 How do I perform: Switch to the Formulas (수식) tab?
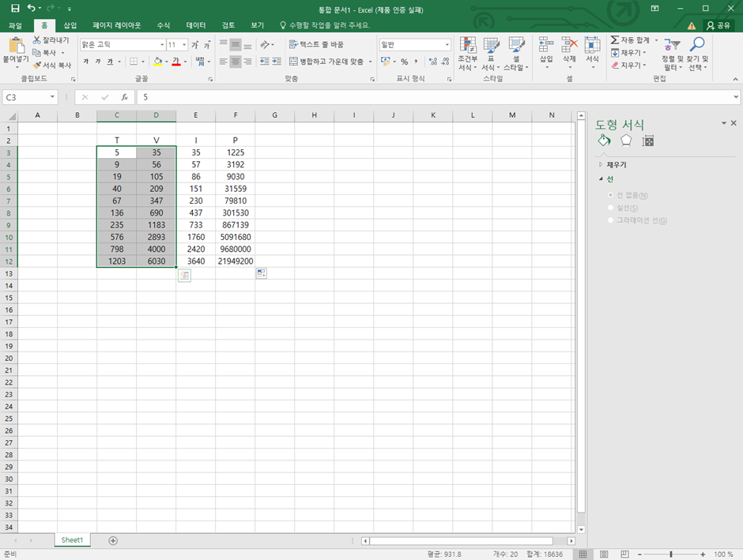pyautogui.click(x=164, y=25)
